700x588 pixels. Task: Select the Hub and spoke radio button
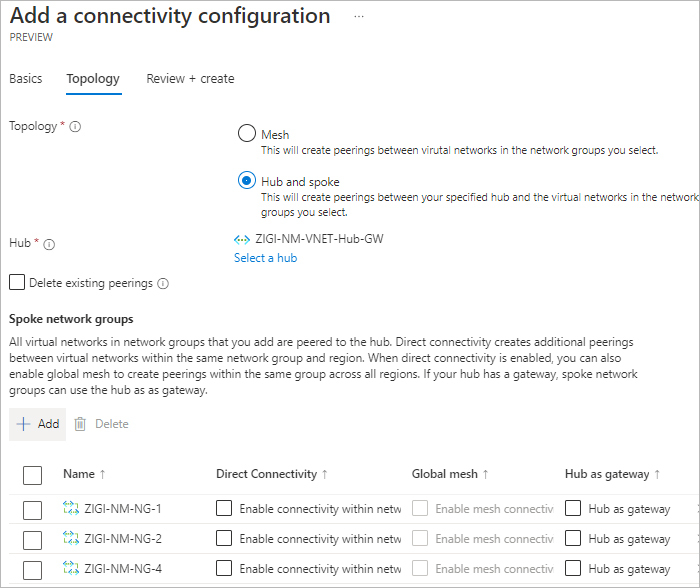point(246,180)
